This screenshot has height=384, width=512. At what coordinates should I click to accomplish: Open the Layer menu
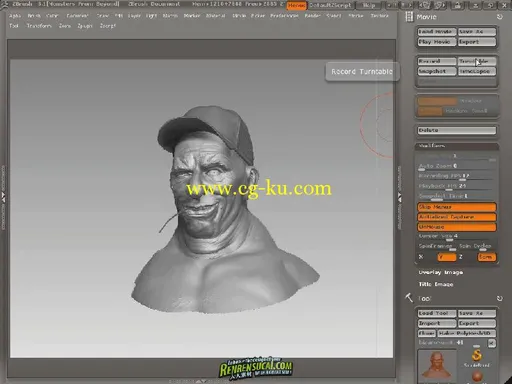coord(134,16)
